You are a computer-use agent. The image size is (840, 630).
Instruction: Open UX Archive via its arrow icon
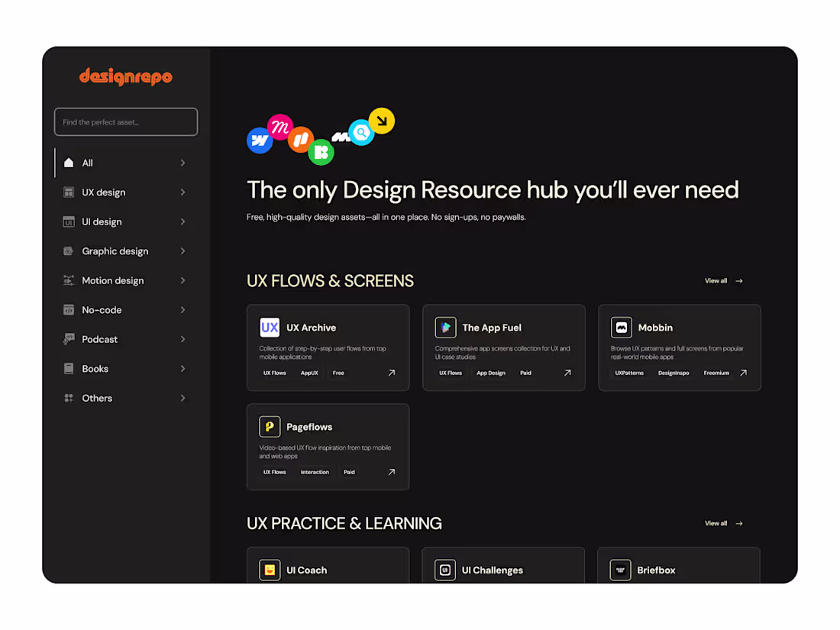392,373
